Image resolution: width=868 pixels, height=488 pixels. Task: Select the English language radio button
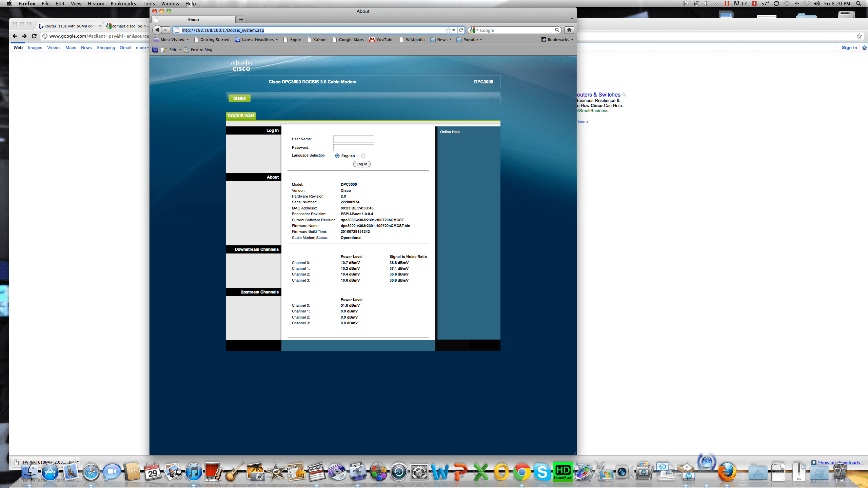click(x=337, y=156)
